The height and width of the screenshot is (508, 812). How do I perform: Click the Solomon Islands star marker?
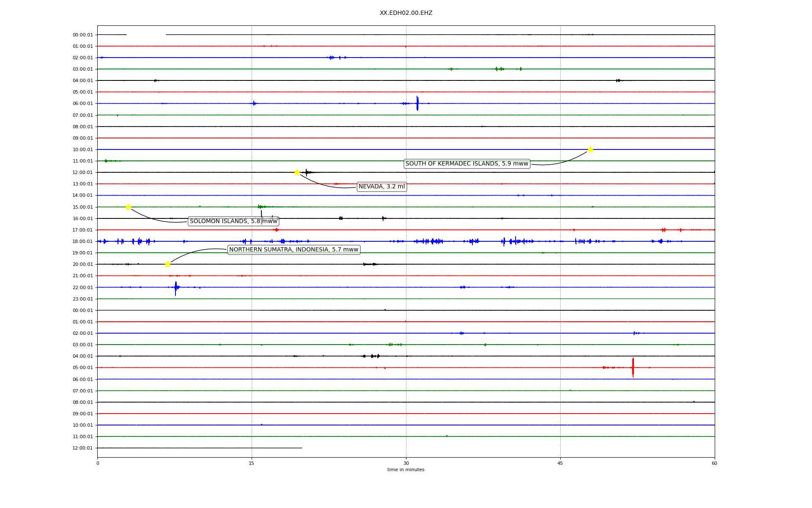point(128,207)
